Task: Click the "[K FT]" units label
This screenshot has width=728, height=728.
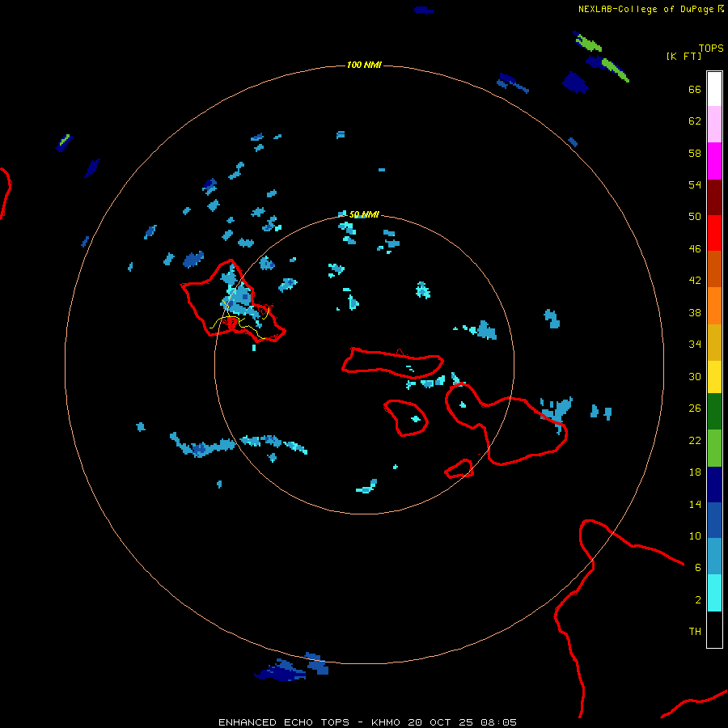Action: [x=684, y=56]
